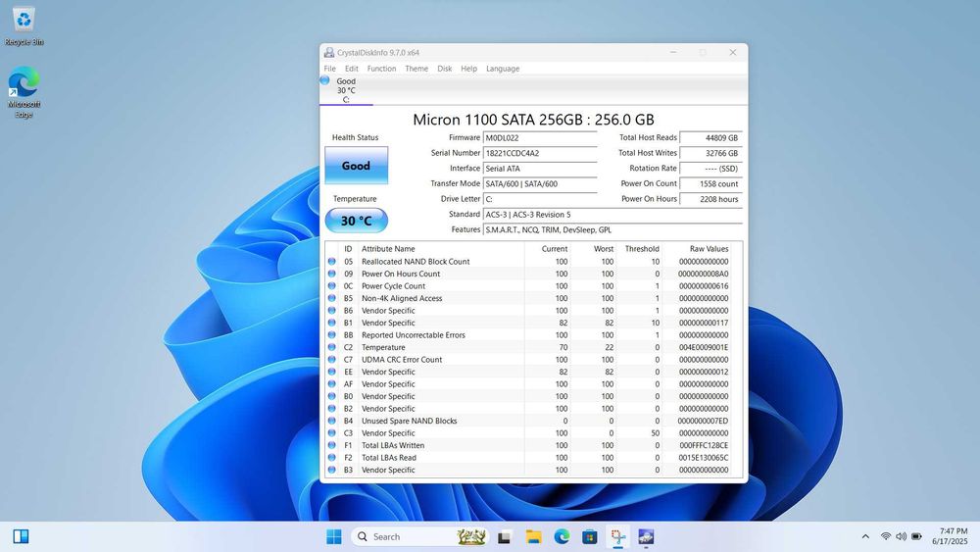Screen dimensions: 980x552
Task: Show hidden system tray icons
Action: (x=865, y=536)
